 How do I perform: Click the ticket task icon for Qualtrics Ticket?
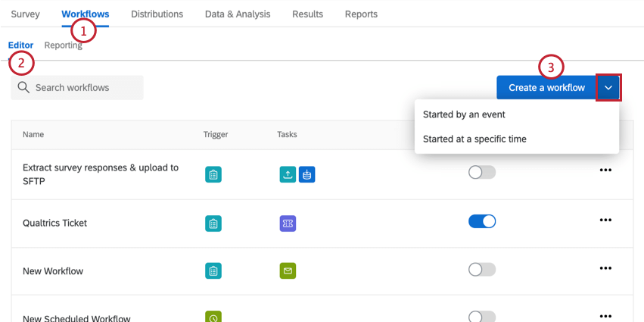[x=288, y=224]
